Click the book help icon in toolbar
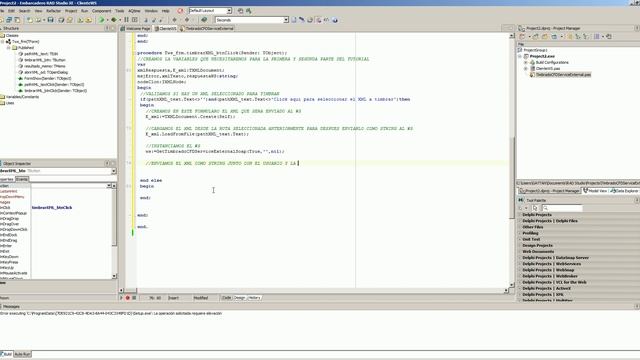Screen dimensions: 640x360 tap(204, 20)
